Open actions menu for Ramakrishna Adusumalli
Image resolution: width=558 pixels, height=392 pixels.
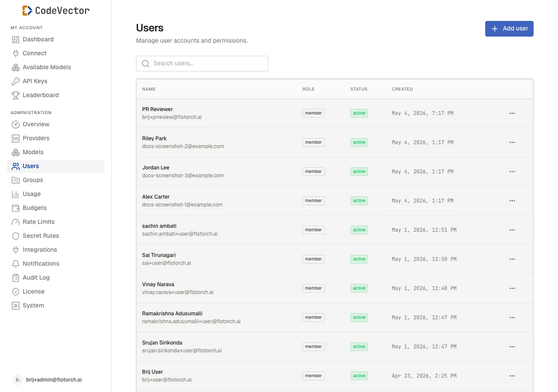pos(512,318)
